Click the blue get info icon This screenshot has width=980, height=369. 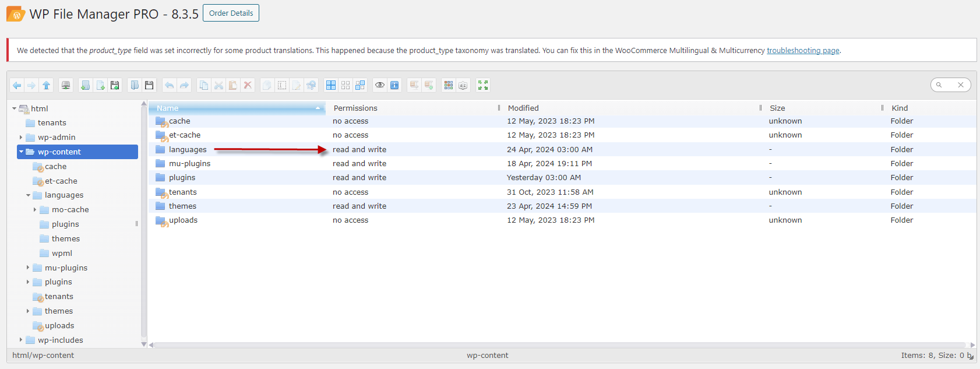(x=394, y=85)
